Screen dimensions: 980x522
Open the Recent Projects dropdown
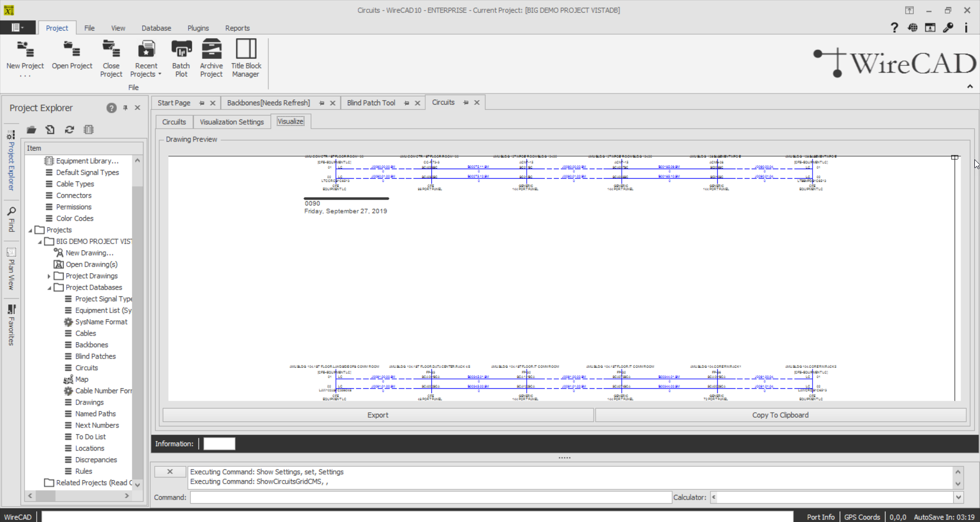tap(146, 58)
